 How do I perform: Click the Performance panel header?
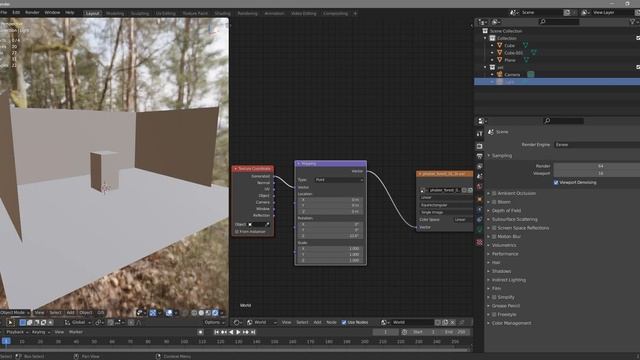[504, 254]
